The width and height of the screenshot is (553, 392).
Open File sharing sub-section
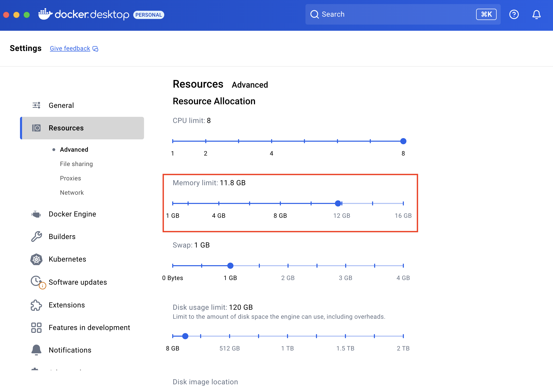pyautogui.click(x=76, y=164)
